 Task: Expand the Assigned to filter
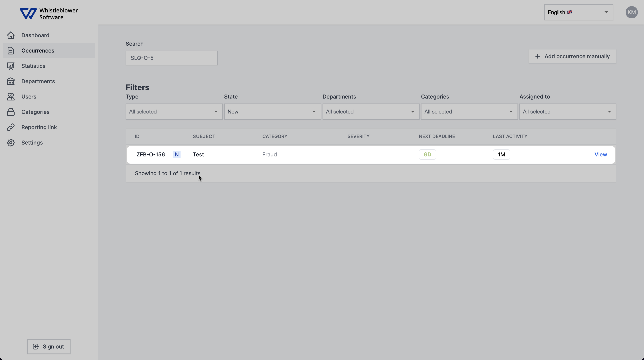(568, 112)
